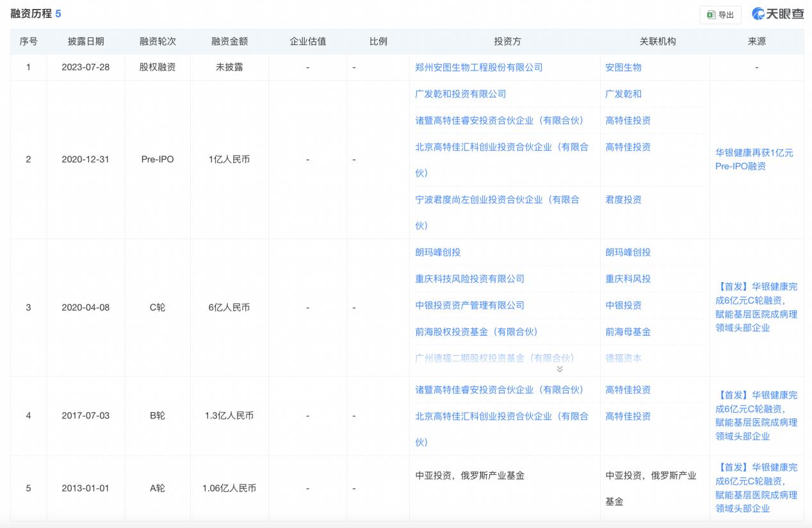Select the date cell 2020-12-31
Viewport: 812px width, 528px height.
tap(86, 160)
